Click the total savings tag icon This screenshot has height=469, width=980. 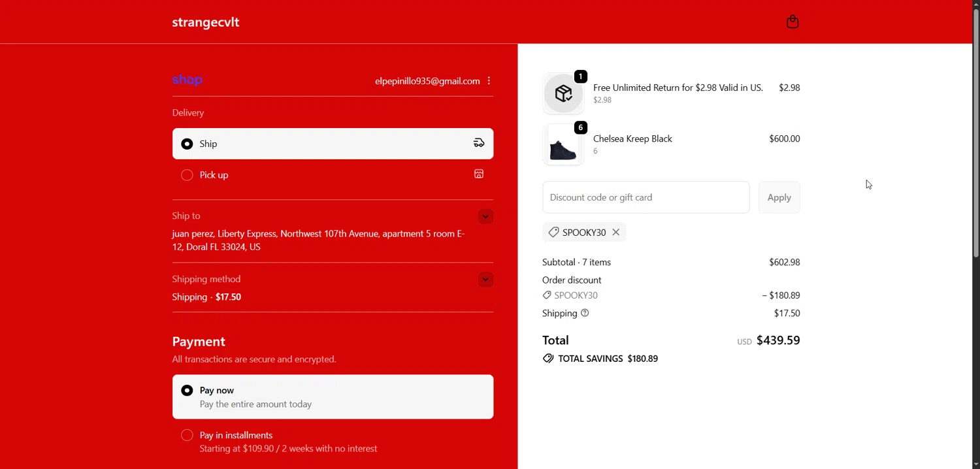[548, 359]
